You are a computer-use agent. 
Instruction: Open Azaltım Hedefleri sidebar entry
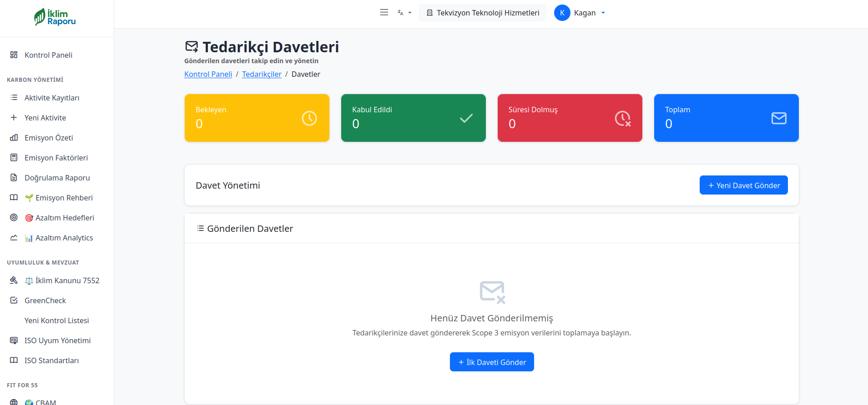click(60, 218)
